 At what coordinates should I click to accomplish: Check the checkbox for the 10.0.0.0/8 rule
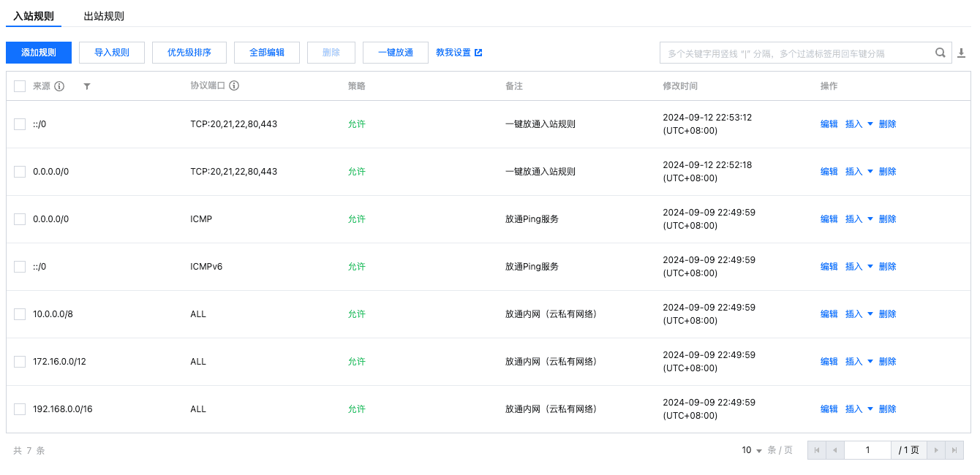click(x=20, y=313)
